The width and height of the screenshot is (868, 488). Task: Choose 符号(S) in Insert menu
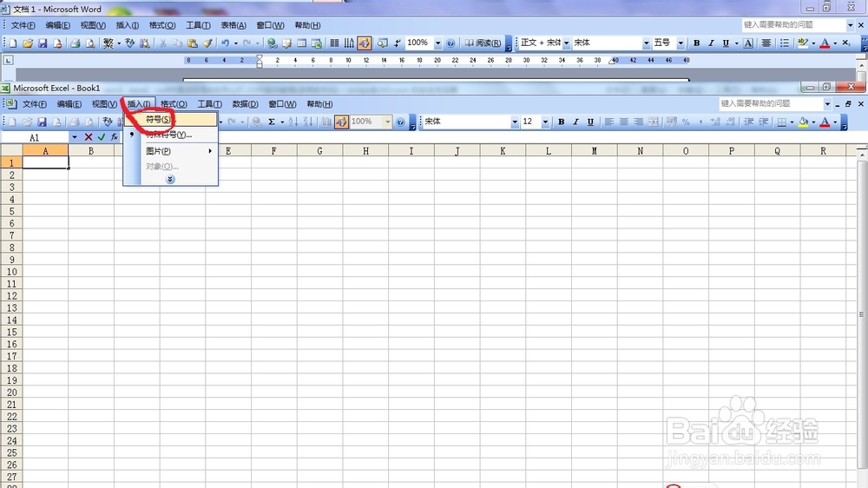pyautogui.click(x=171, y=119)
